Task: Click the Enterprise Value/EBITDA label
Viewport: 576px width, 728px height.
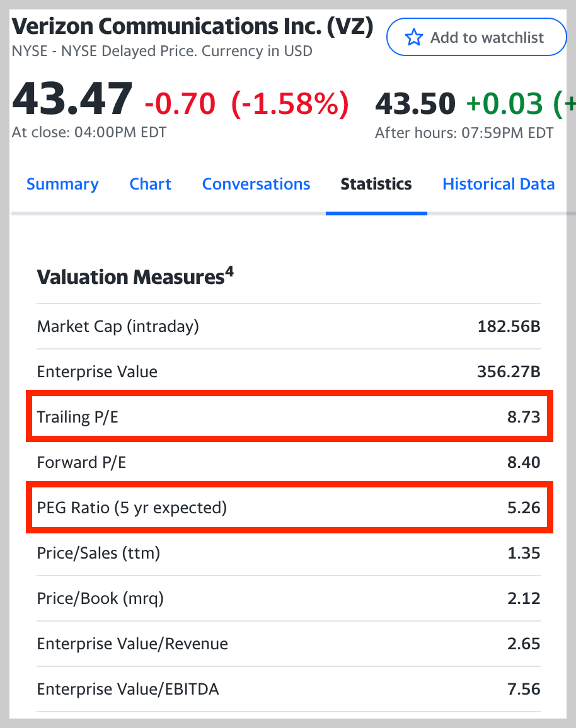Action: [x=128, y=689]
